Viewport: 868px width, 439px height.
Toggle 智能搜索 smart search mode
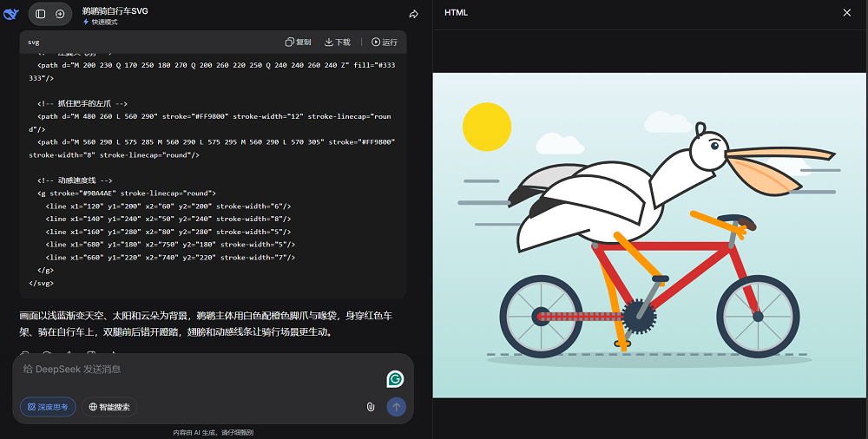pos(109,407)
